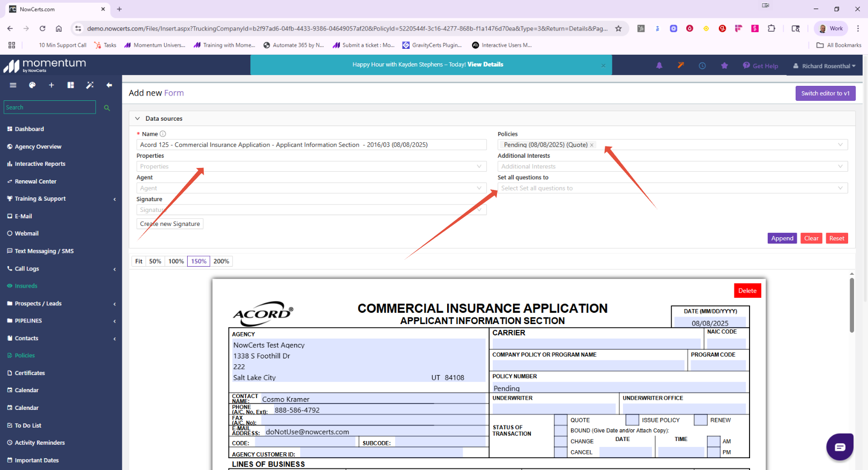
Task: Open the hamburger menu in the sidebar toolbar
Action: [13, 85]
